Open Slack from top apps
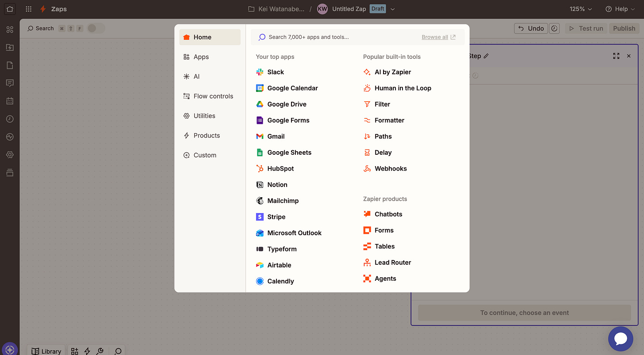Image resolution: width=644 pixels, height=355 pixels. click(x=270, y=72)
